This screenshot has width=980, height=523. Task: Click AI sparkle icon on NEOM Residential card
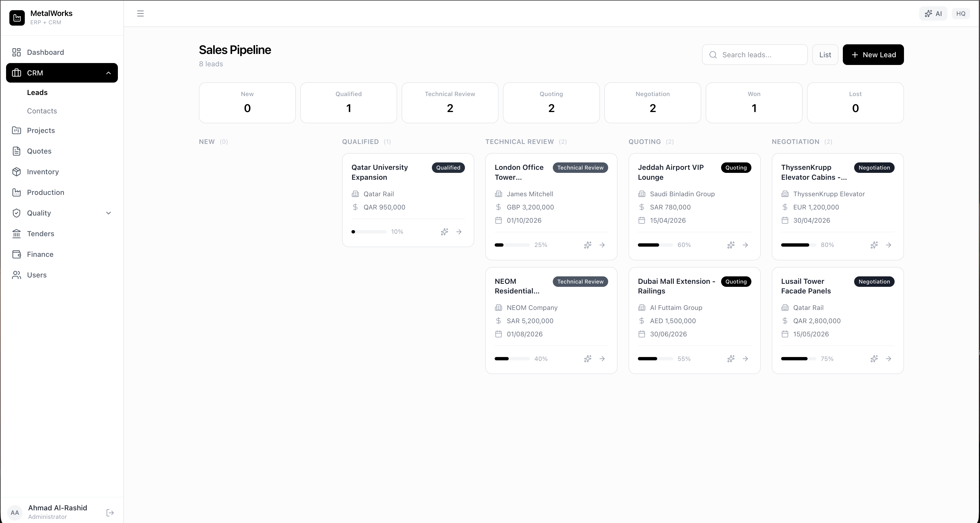point(588,358)
